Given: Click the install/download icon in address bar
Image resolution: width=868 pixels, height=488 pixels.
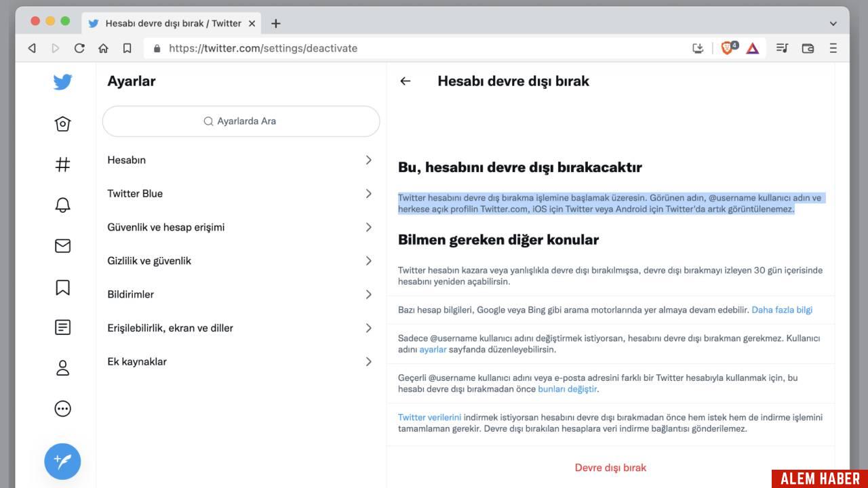Looking at the screenshot, I should [698, 48].
